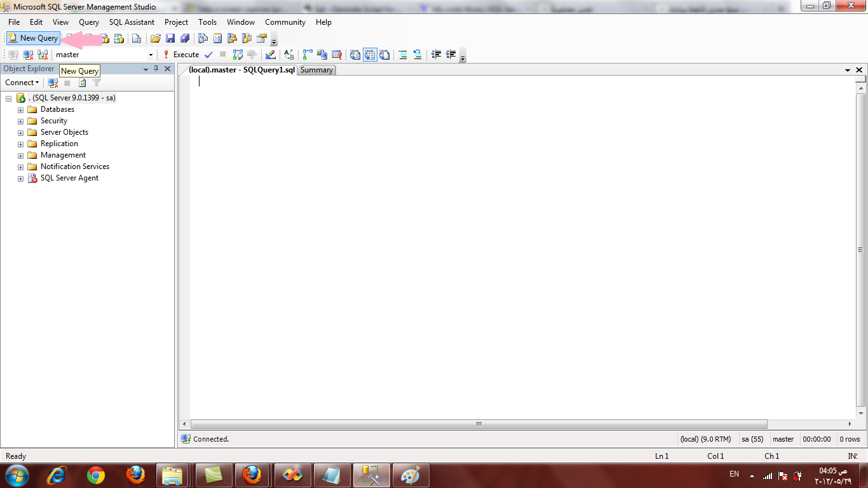
Task: Open the active files dropdown next to the tabs
Action: [848, 71]
